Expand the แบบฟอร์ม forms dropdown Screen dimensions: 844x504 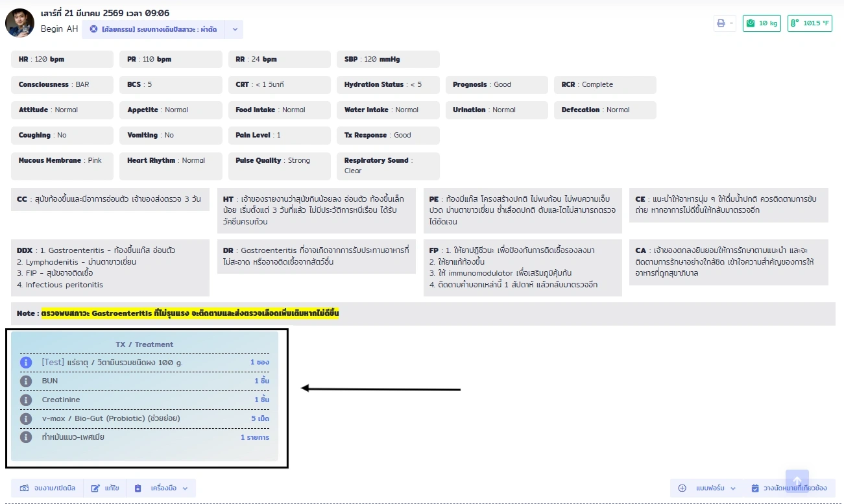(x=707, y=488)
